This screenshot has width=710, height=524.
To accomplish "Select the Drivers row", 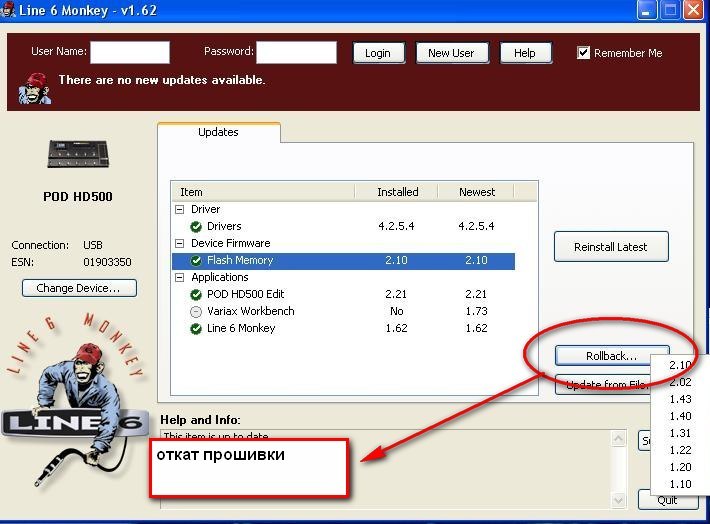I will coord(344,226).
